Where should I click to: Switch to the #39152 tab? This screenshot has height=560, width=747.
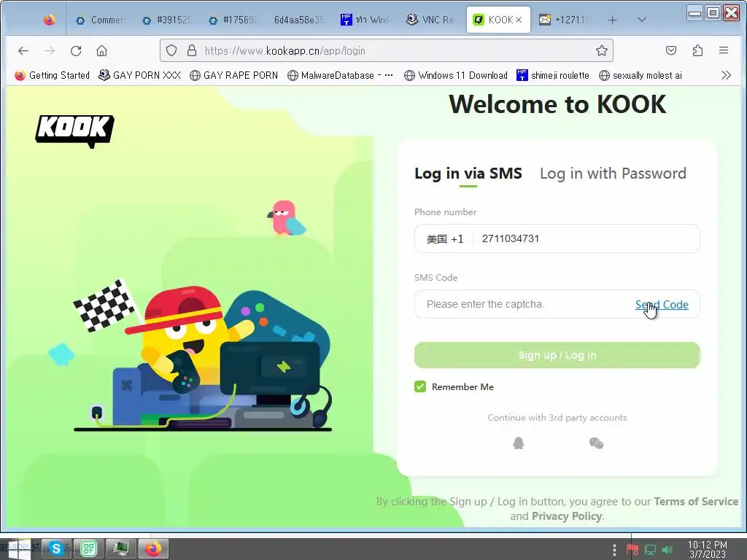167,20
